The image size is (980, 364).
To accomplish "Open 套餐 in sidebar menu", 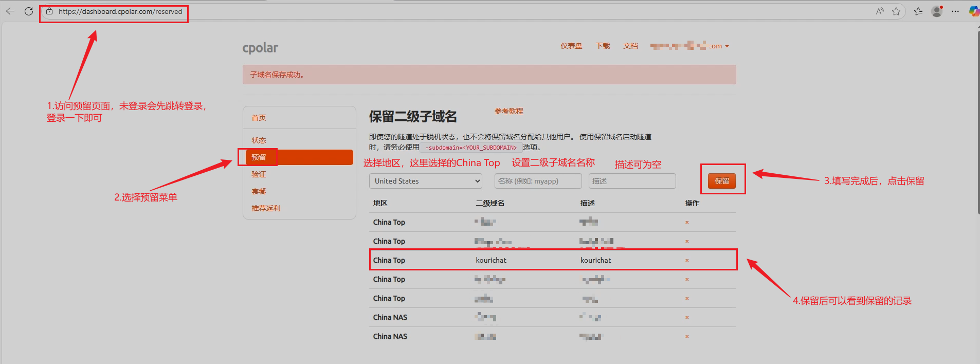I will [259, 191].
